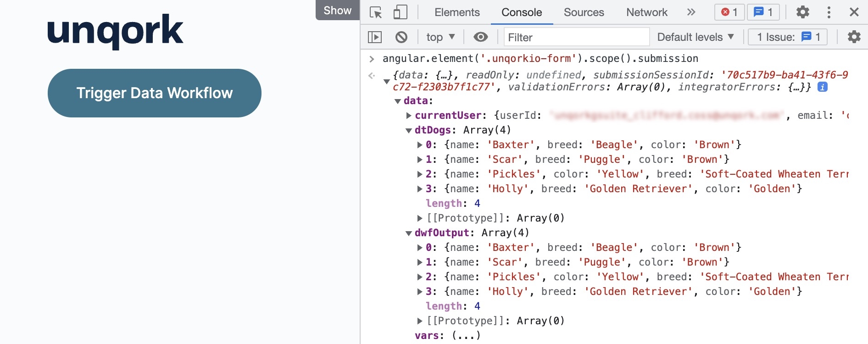Click the Trigger Data Workflow button

pos(155,93)
